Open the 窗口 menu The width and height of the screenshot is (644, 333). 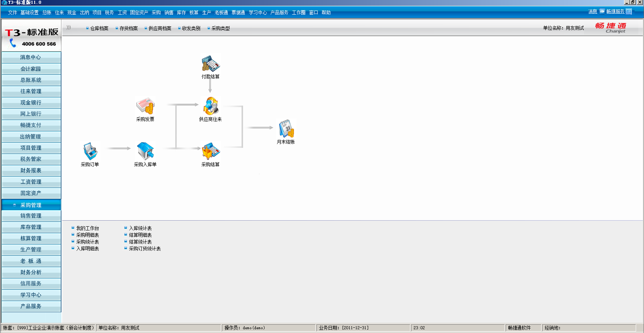314,12
